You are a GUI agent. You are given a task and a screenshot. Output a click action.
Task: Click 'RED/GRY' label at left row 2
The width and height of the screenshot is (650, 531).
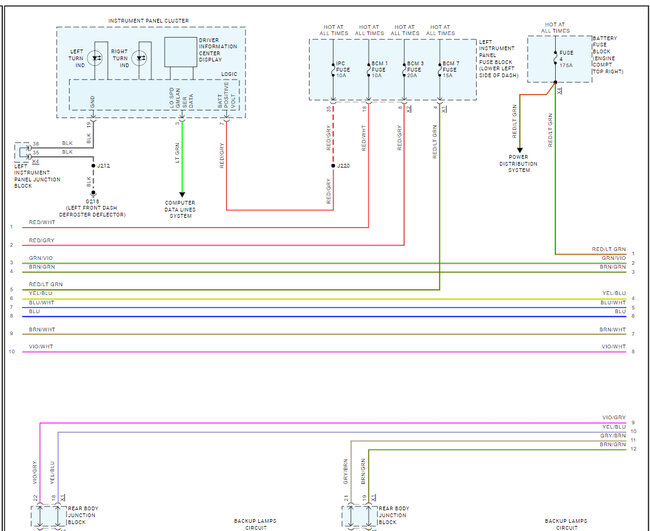41,240
